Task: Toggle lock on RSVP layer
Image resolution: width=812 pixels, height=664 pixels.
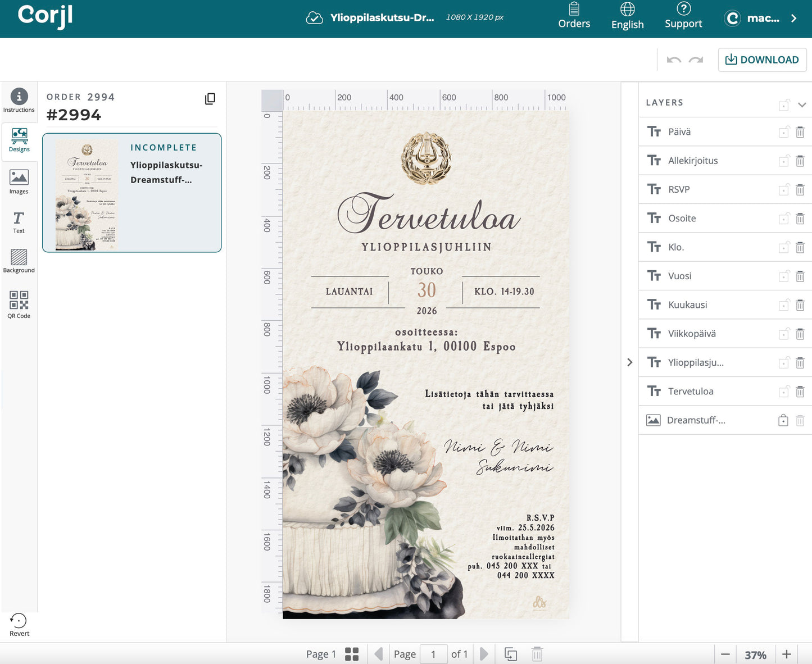Action: [784, 190]
